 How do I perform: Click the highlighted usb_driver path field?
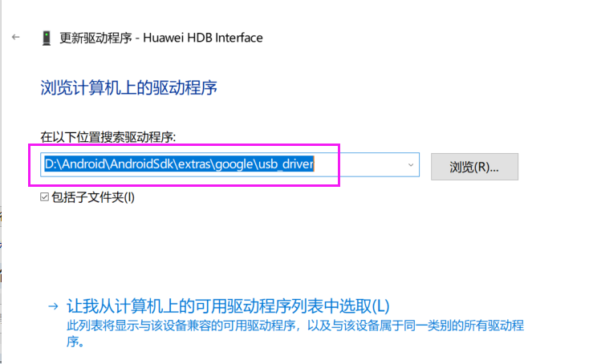click(230, 165)
